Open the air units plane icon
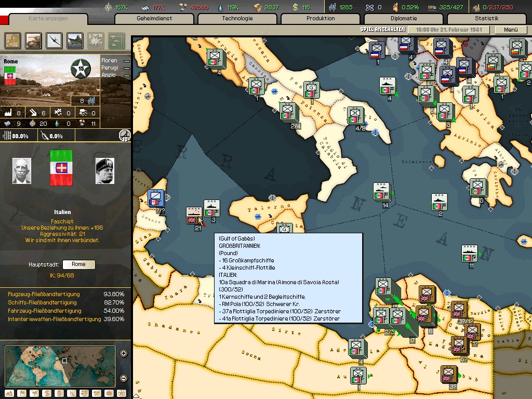The height and width of the screenshot is (399, 532). point(55,40)
